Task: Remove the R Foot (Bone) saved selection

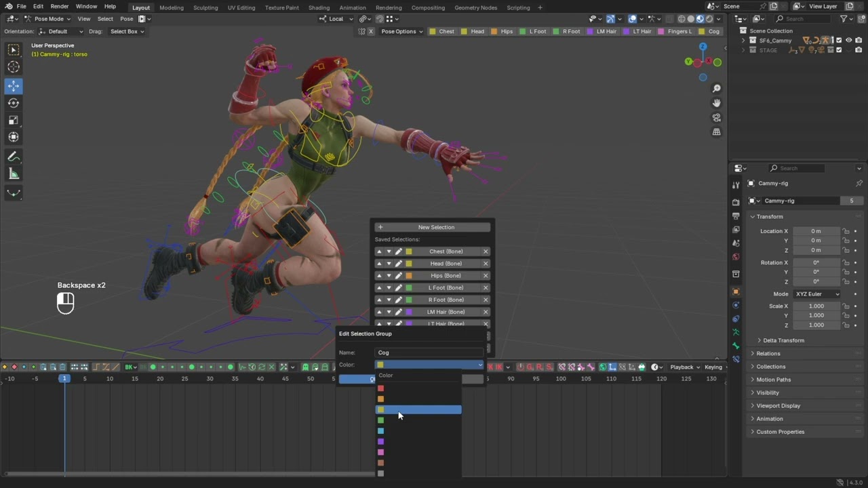Action: pos(486,300)
